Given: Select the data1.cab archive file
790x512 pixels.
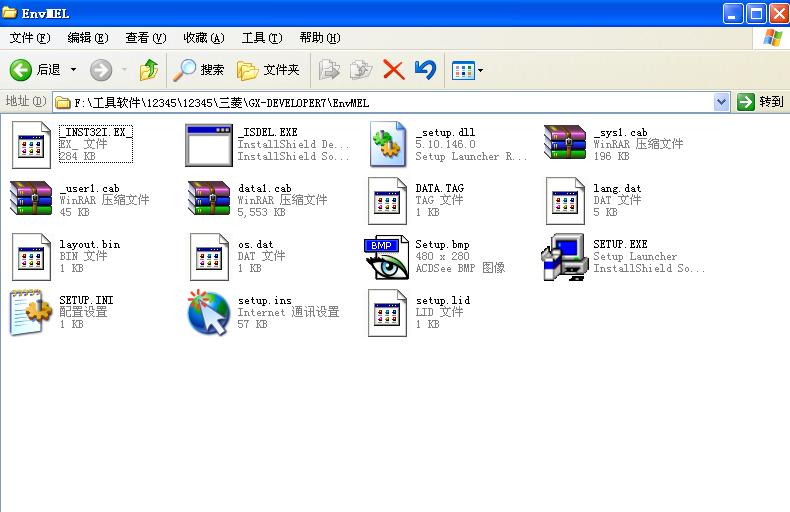Looking at the screenshot, I should click(x=208, y=200).
